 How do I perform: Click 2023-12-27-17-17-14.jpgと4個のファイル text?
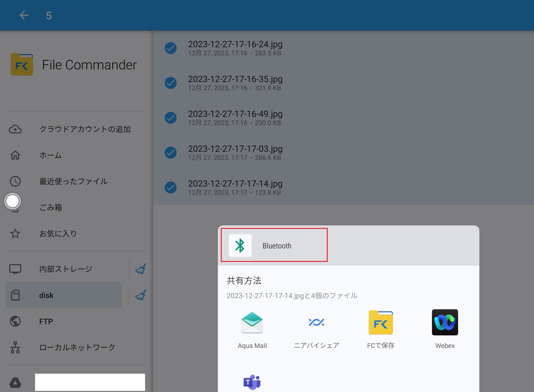tap(292, 296)
